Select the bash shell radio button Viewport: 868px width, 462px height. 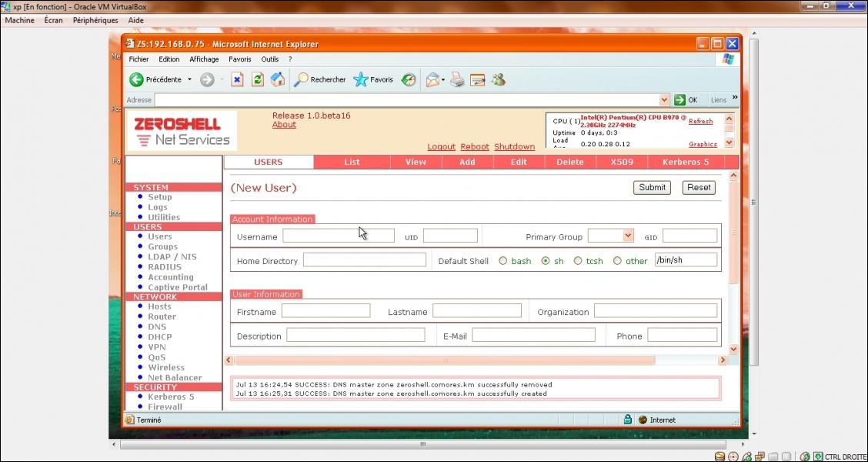[502, 261]
